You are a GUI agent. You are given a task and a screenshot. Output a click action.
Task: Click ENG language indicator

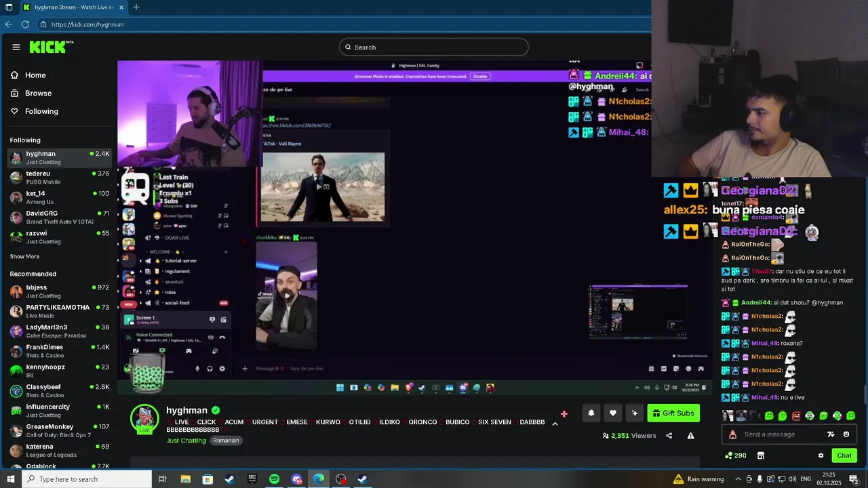[x=806, y=479]
